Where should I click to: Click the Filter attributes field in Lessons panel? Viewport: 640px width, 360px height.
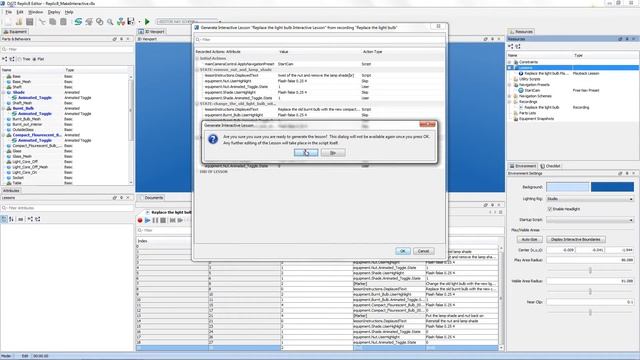67,208
